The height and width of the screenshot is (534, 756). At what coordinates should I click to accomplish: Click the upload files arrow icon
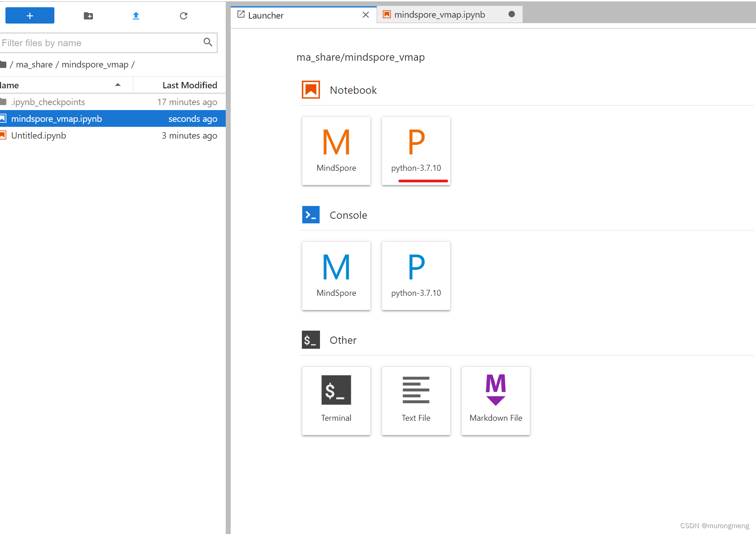136,16
